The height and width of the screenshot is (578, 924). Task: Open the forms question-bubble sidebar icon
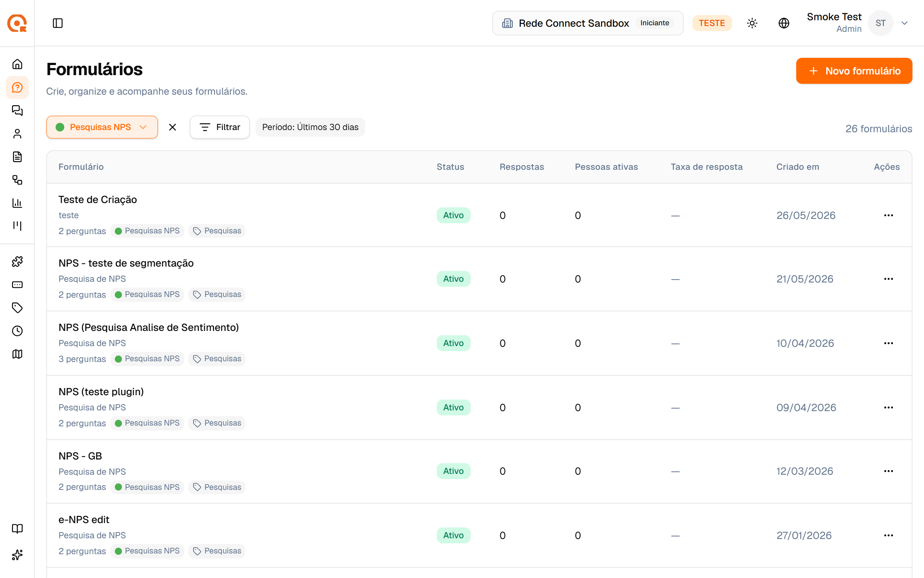[17, 87]
